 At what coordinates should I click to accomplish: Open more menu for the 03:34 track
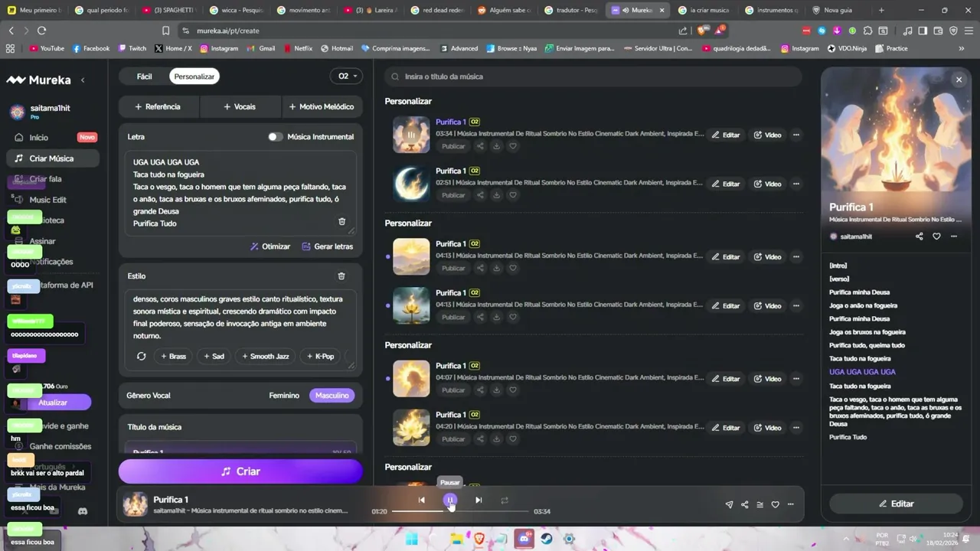pos(796,135)
